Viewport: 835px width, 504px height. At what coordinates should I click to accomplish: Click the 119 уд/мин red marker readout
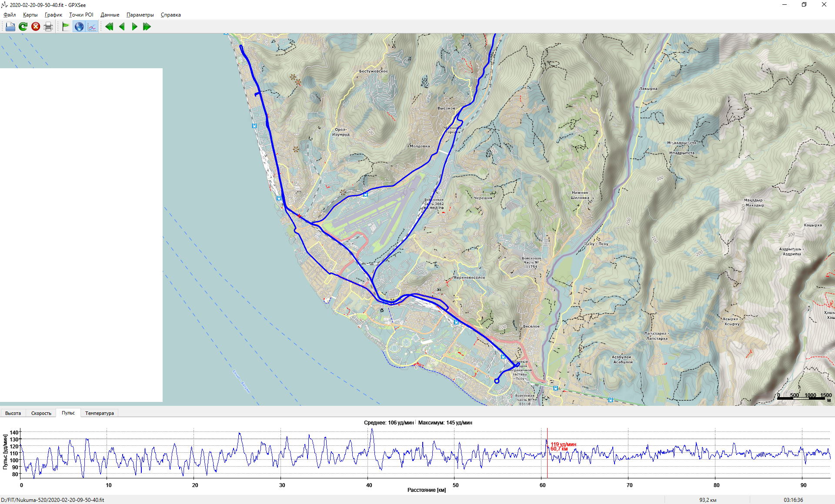click(x=563, y=444)
